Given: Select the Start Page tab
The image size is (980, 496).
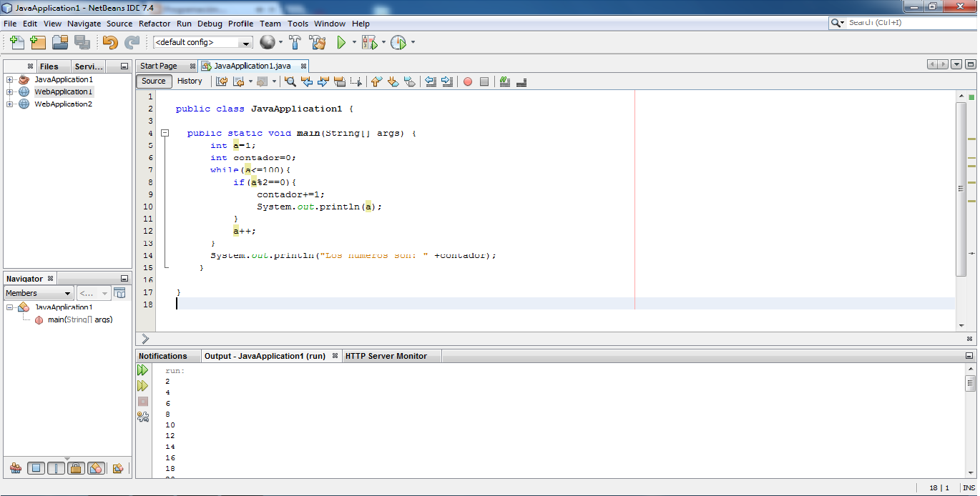Looking at the screenshot, I should click(160, 64).
